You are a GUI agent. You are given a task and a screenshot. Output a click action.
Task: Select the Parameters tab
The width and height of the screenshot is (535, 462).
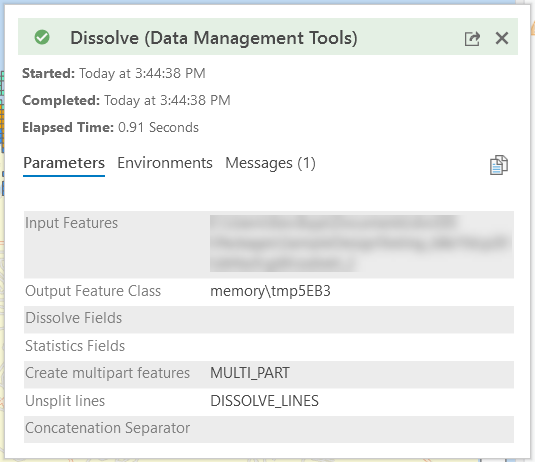[x=64, y=163]
